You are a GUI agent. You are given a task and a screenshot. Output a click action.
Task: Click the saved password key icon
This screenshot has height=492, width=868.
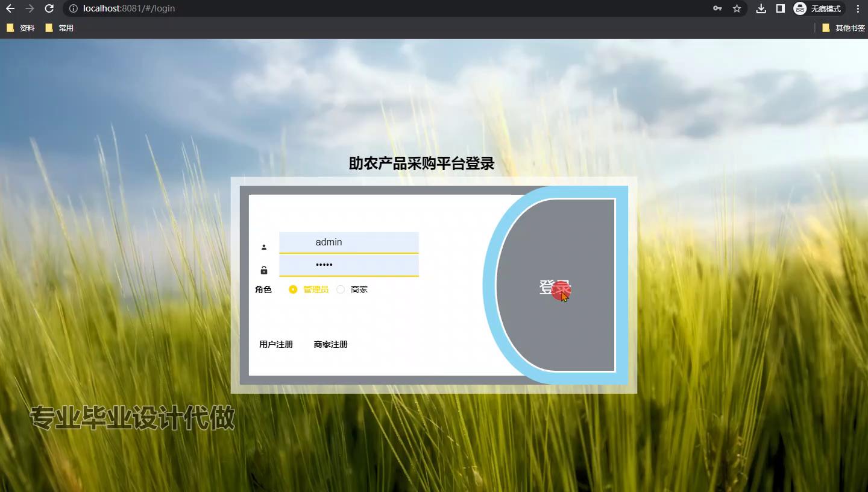pyautogui.click(x=717, y=8)
